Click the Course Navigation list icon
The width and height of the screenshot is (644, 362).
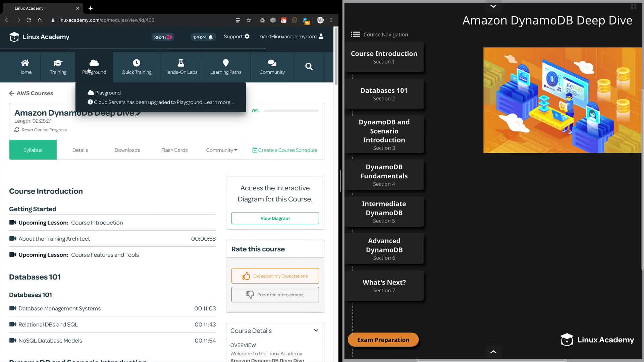point(355,34)
